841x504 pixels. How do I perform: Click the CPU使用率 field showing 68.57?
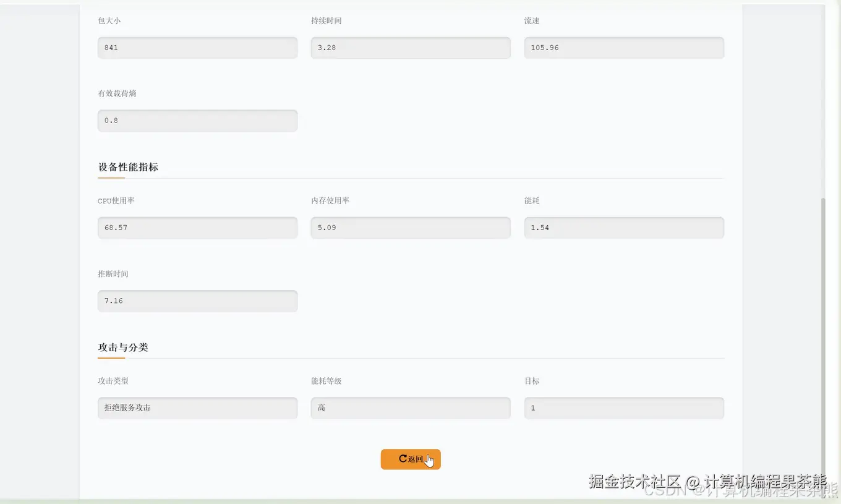[197, 228]
